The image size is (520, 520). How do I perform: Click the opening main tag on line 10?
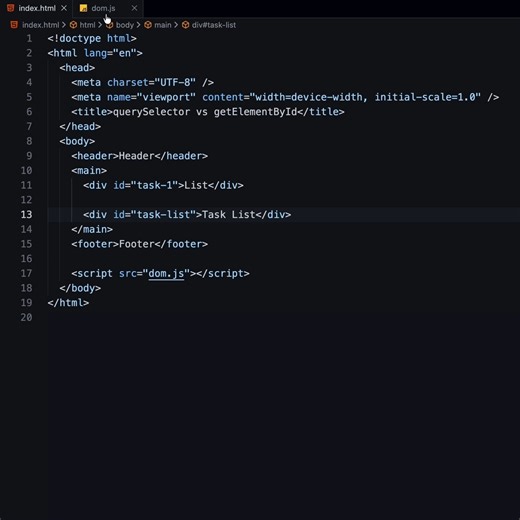89,170
